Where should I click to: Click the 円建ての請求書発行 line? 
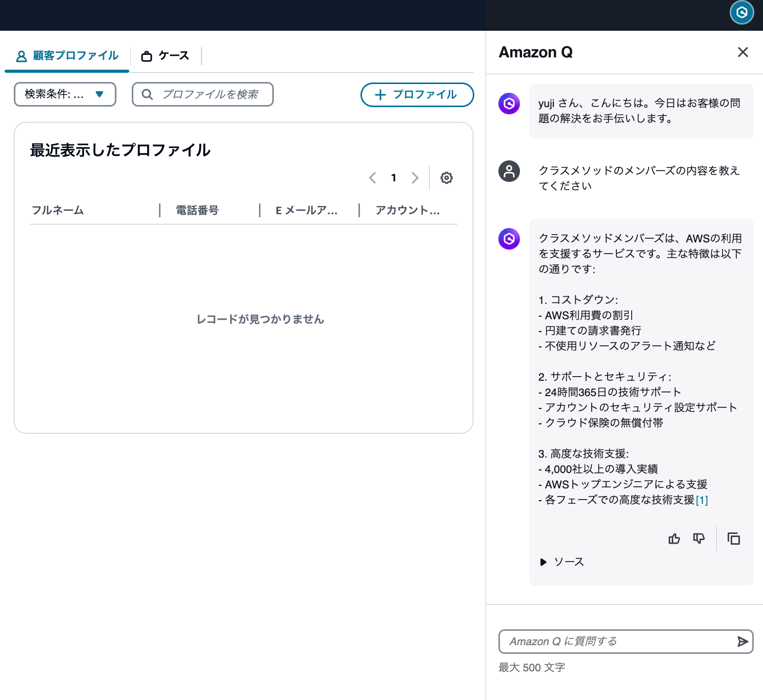pyautogui.click(x=590, y=331)
